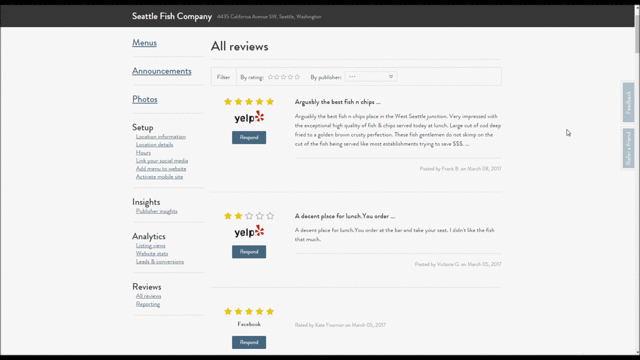Click Yelp logo on Victoria G. review
This screenshot has height=360, width=640.
tap(249, 232)
